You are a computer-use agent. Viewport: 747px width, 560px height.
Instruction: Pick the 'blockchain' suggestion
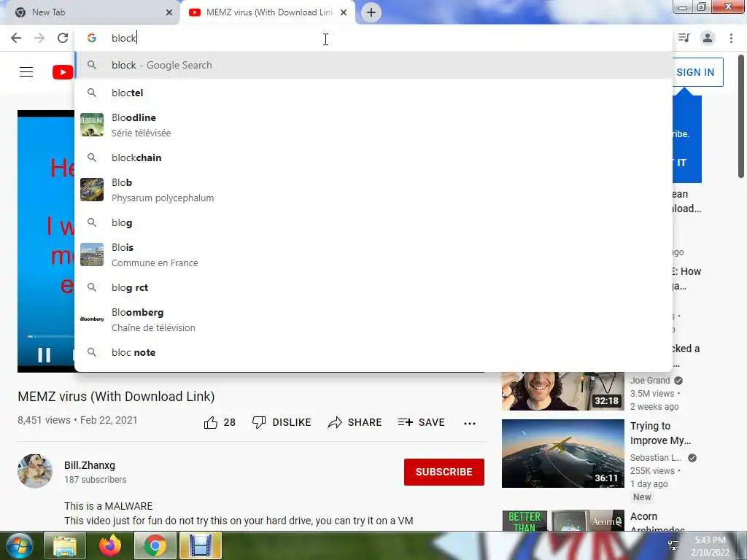pos(373,157)
